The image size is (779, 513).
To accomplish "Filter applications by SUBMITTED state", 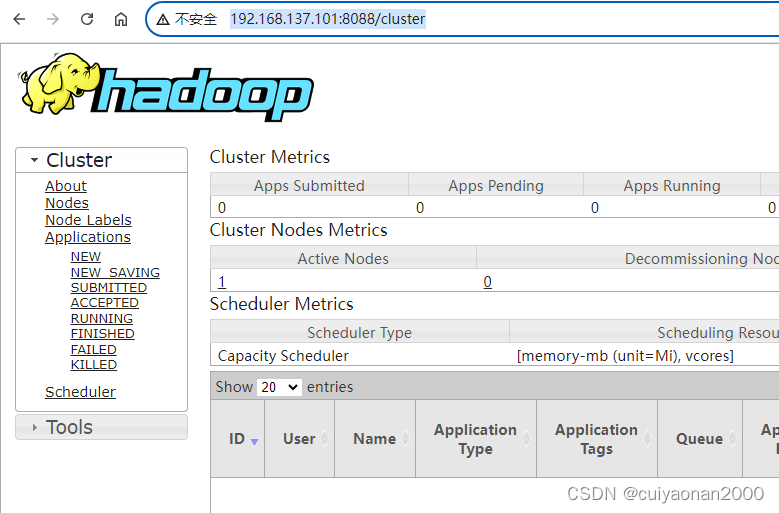I will [x=108, y=288].
